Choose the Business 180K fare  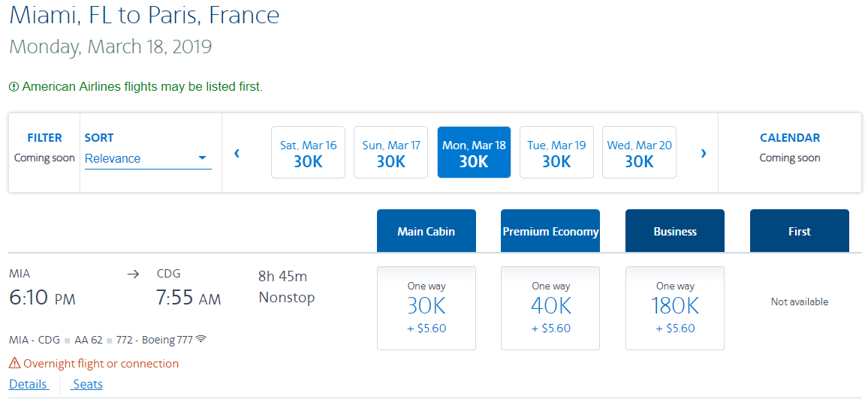(675, 307)
